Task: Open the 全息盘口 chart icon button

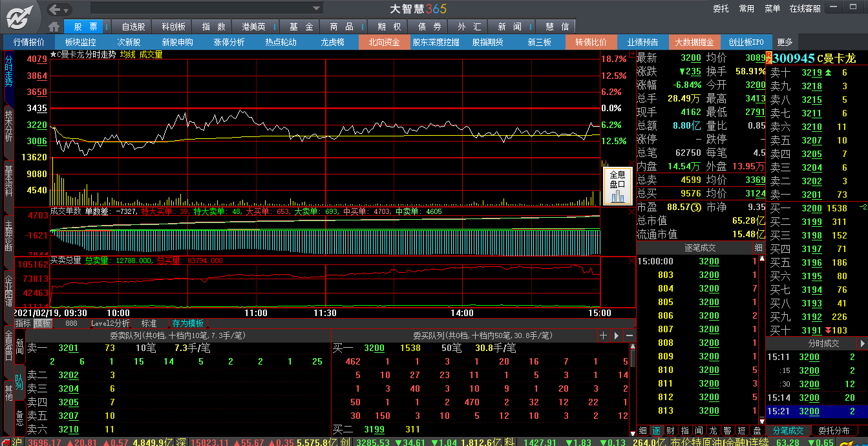Action: [x=617, y=186]
